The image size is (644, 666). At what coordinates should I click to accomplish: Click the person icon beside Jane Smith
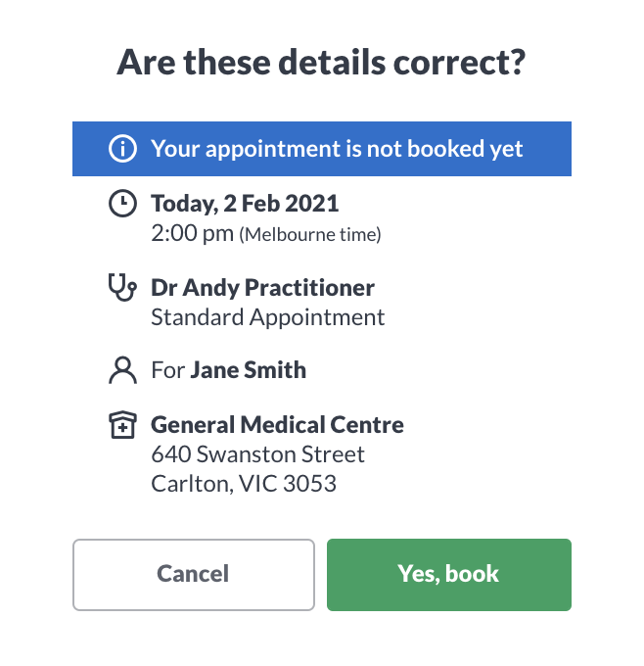point(122,370)
